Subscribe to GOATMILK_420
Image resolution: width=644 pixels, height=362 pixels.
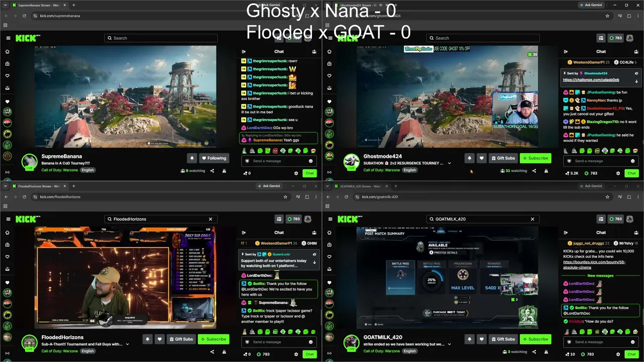[x=535, y=339]
